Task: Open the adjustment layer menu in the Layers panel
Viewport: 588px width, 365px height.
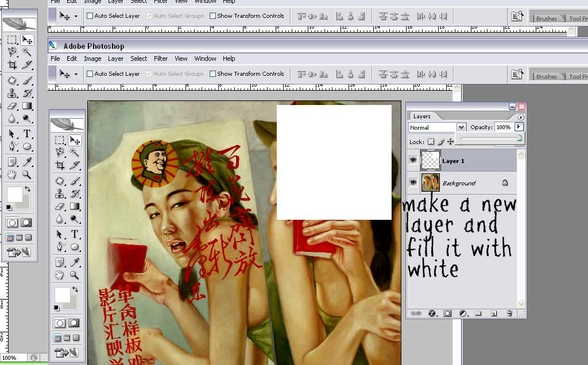Action: pos(463,313)
